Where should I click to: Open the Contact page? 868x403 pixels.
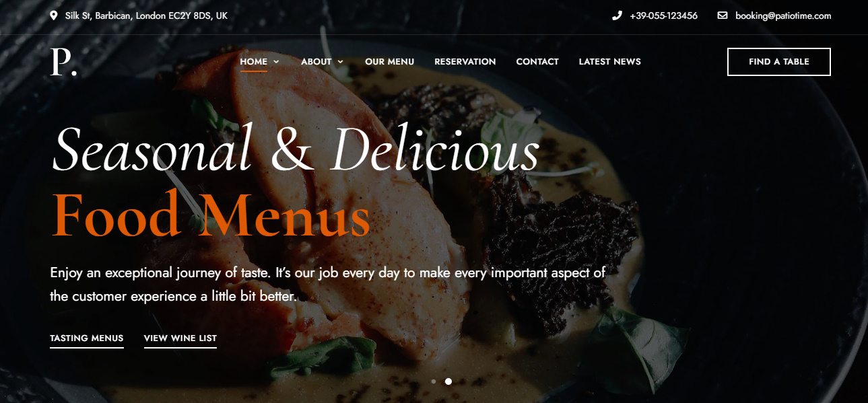click(x=537, y=62)
